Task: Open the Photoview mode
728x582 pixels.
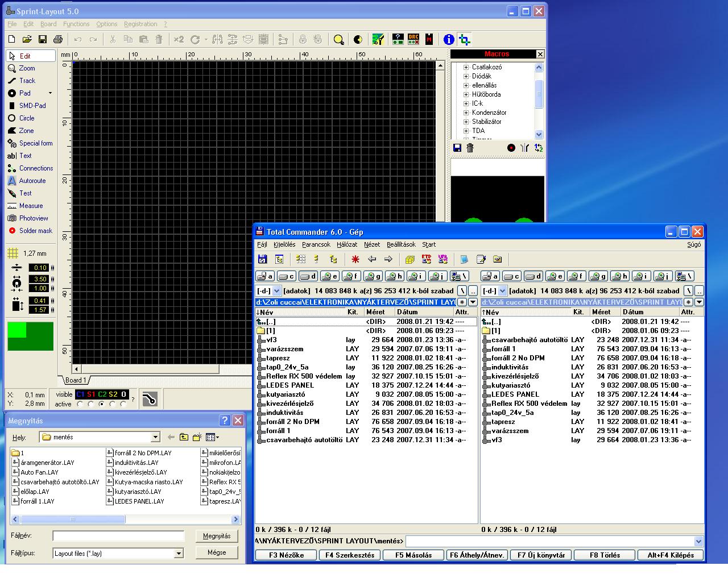Action: [33, 218]
